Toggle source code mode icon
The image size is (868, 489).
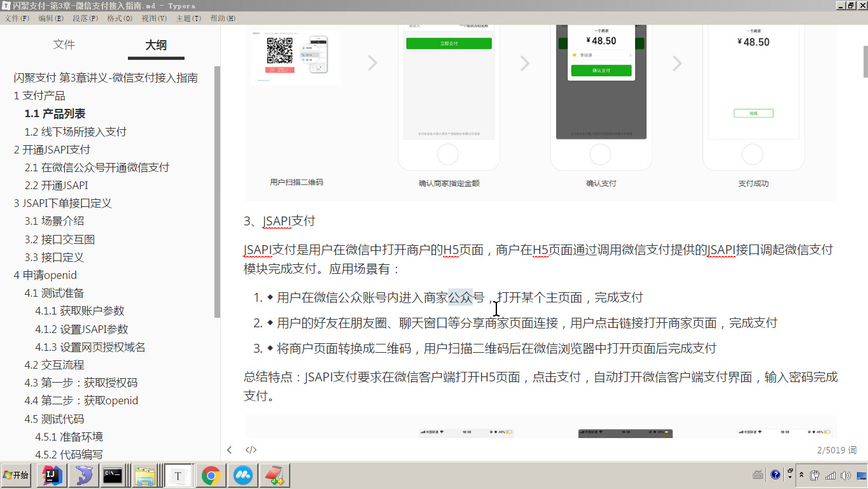[251, 450]
